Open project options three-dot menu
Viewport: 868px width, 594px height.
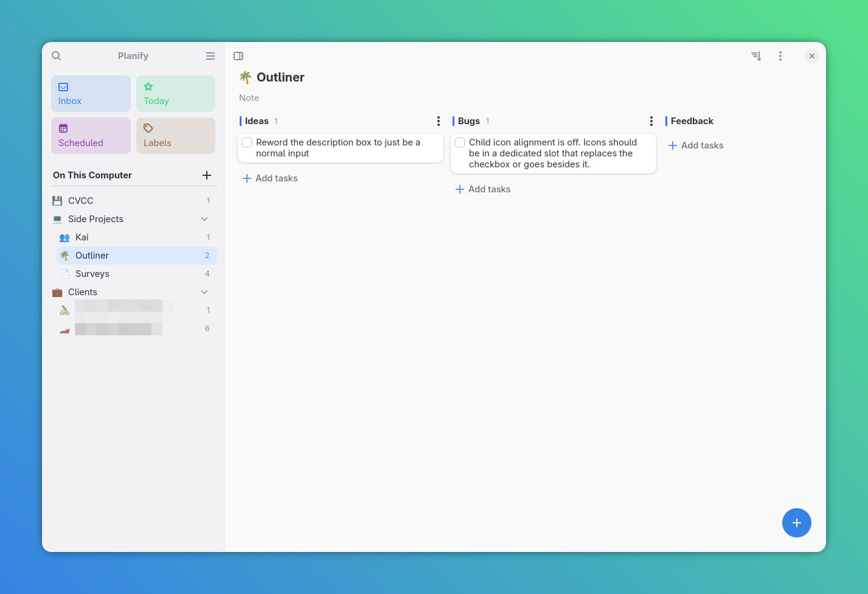780,56
